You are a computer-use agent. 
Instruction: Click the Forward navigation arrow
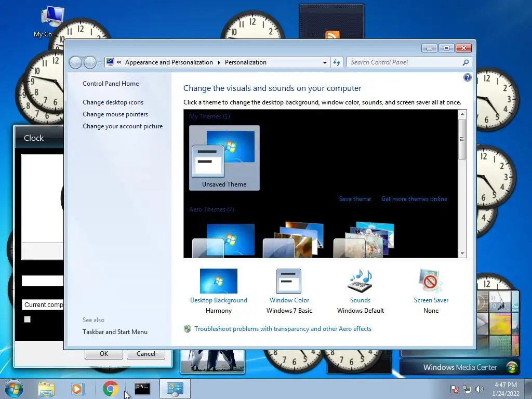[x=90, y=62]
